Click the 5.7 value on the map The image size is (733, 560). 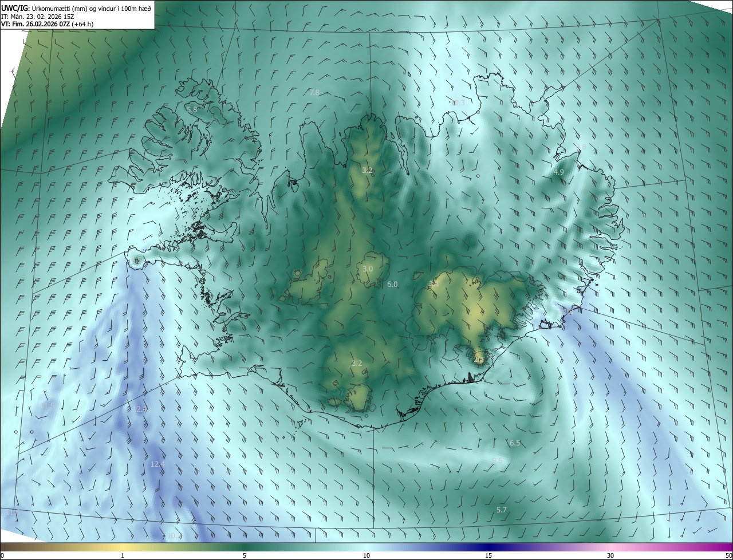502,510
